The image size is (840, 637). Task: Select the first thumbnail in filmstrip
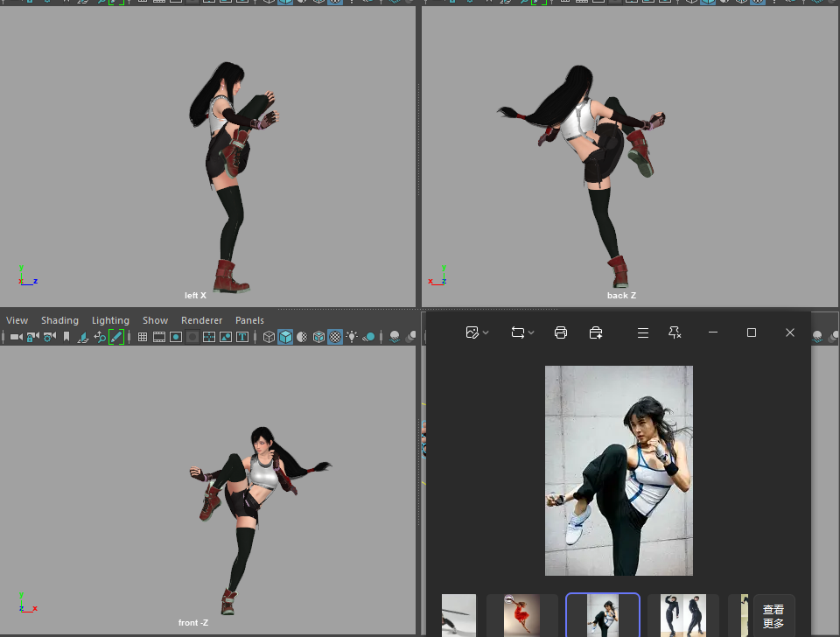pyautogui.click(x=458, y=616)
